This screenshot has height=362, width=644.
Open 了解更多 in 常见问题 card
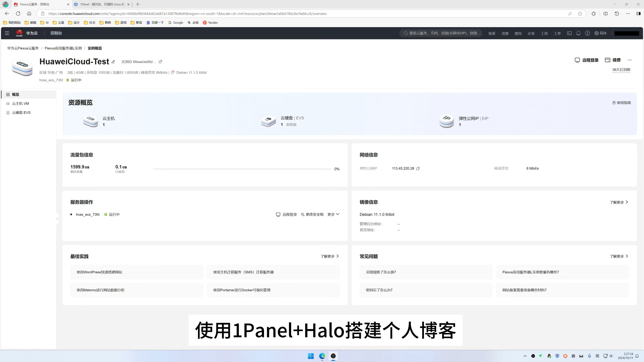(x=619, y=256)
